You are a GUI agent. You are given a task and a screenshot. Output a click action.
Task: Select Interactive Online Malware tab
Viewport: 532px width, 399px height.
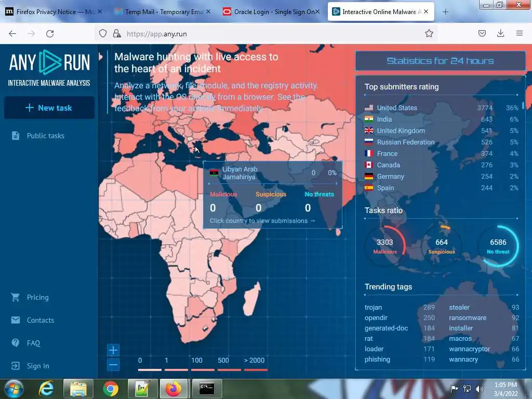[381, 12]
